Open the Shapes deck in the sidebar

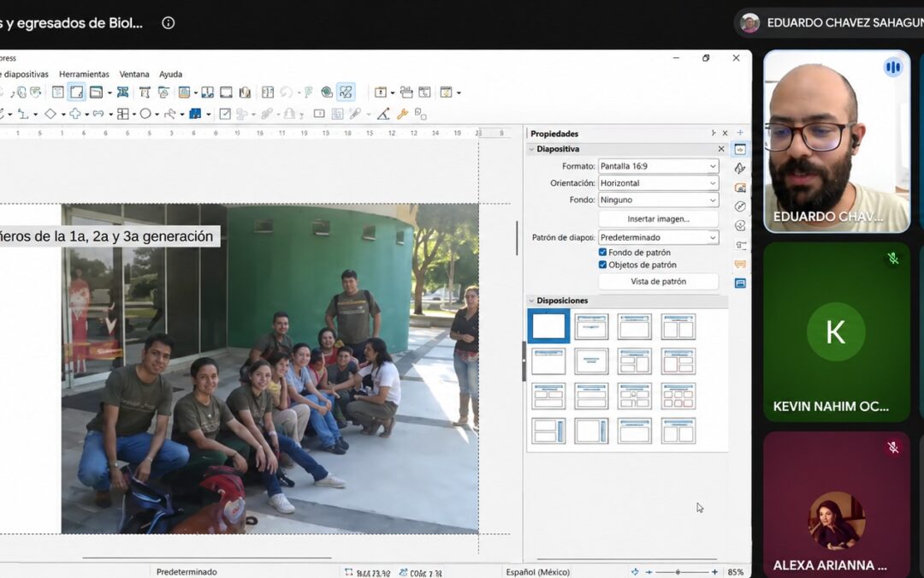pos(740,225)
